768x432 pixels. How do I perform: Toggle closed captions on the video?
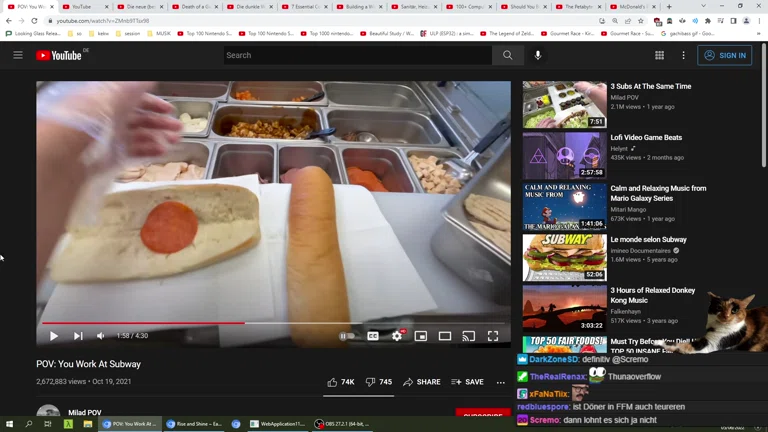(x=373, y=336)
